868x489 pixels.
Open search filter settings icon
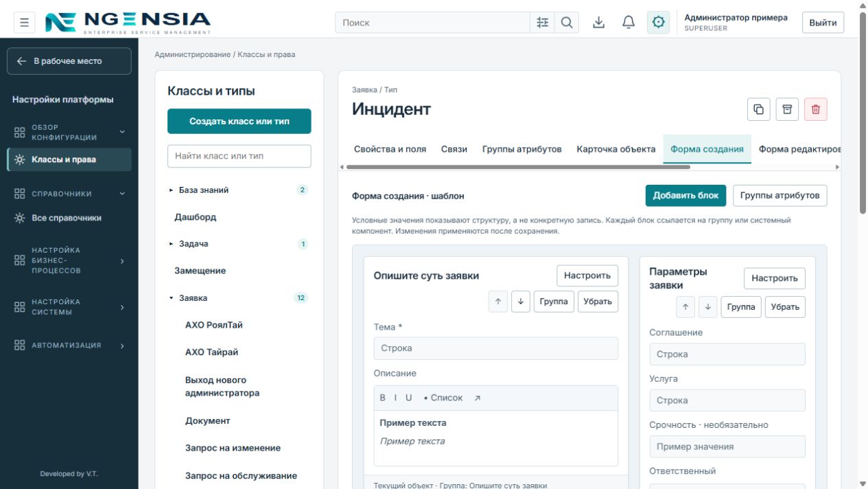click(x=542, y=23)
